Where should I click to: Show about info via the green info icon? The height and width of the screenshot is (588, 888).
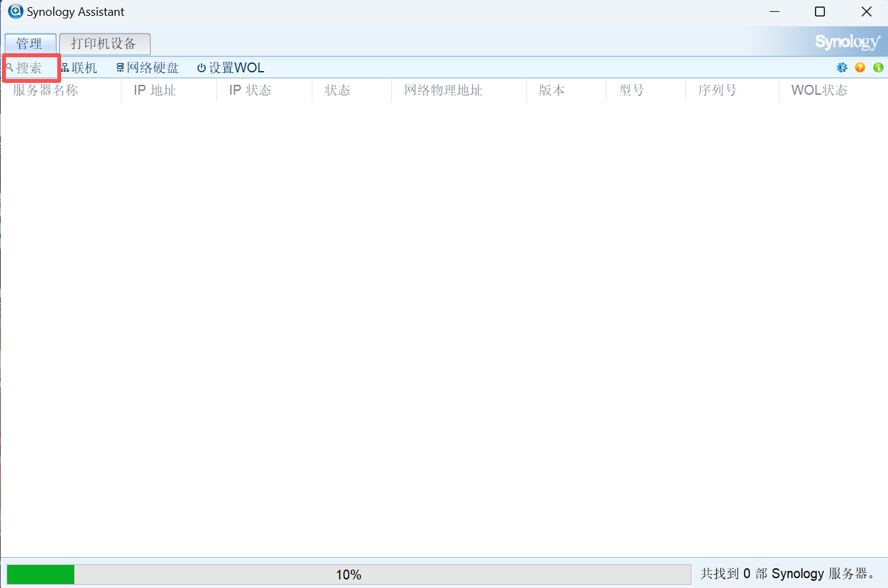pos(878,67)
